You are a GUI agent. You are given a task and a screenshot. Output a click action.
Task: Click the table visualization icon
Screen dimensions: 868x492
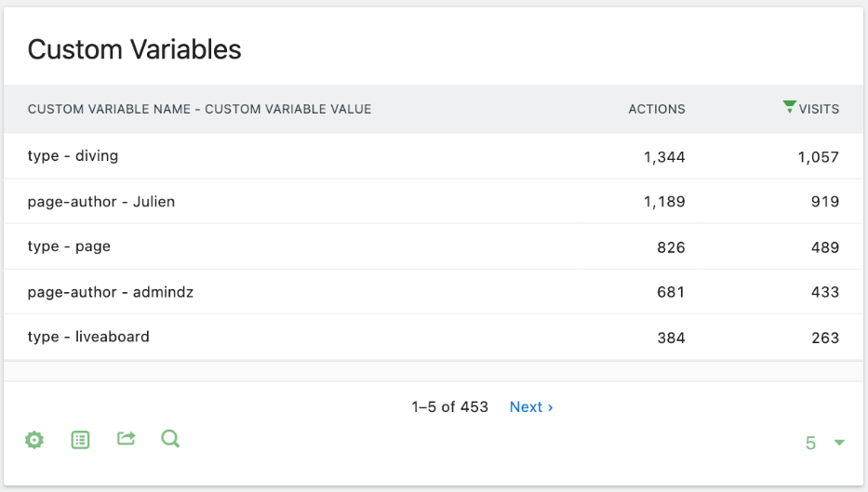(81, 440)
